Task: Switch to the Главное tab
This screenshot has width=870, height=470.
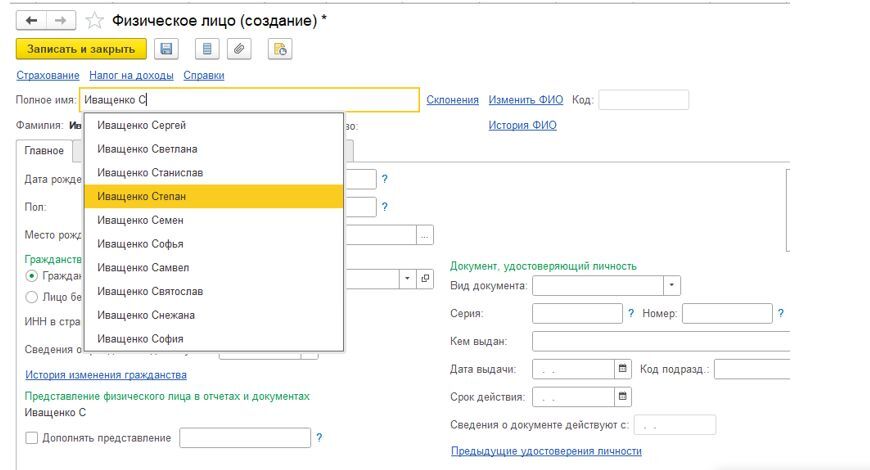Action: [x=44, y=151]
